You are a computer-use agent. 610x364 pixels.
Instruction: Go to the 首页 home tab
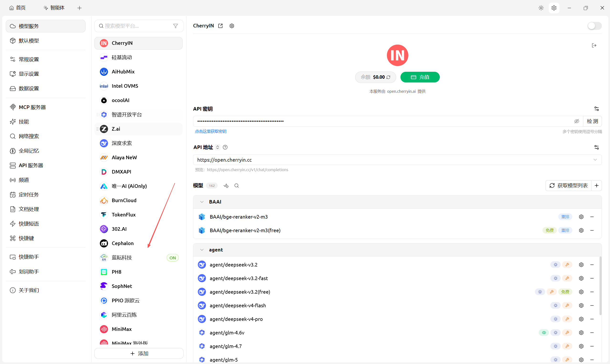17,8
